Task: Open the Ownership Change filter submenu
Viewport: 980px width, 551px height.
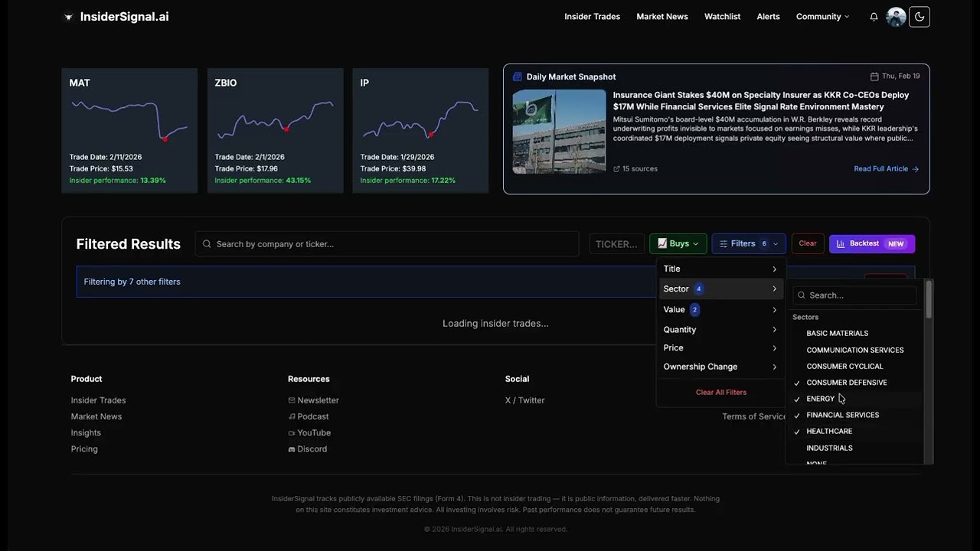Action: (720, 367)
